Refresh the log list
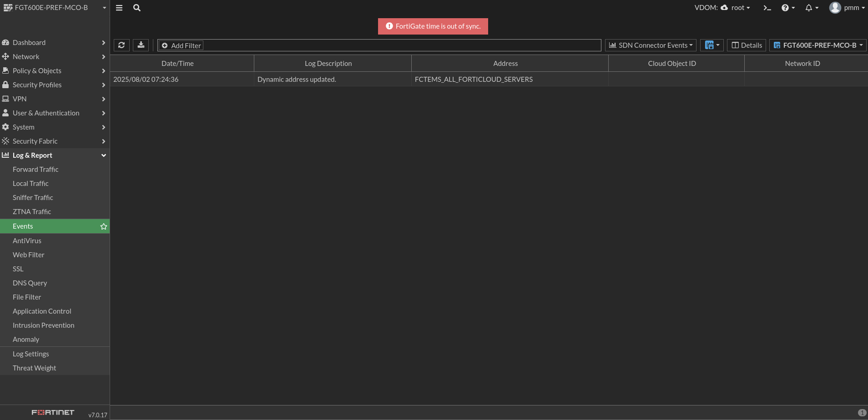 coord(121,45)
